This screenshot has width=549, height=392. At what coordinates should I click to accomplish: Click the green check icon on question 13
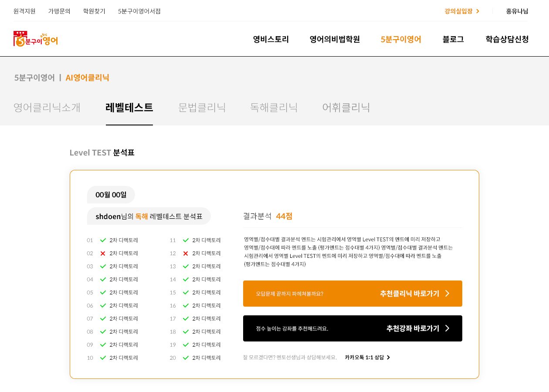pos(186,266)
